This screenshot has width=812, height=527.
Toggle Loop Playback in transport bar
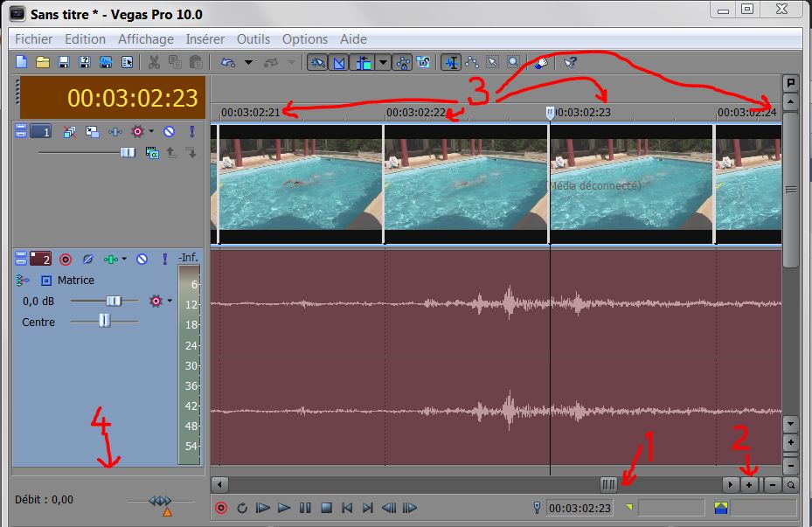click(242, 508)
